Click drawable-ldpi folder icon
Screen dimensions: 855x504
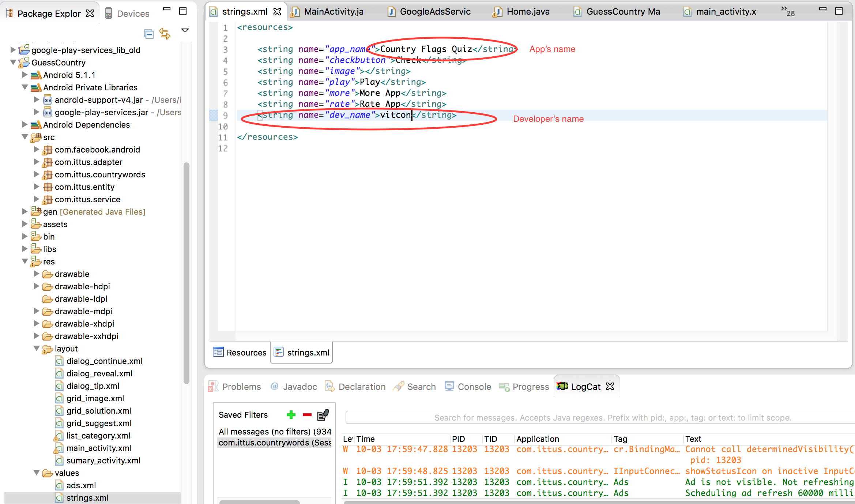[48, 299]
